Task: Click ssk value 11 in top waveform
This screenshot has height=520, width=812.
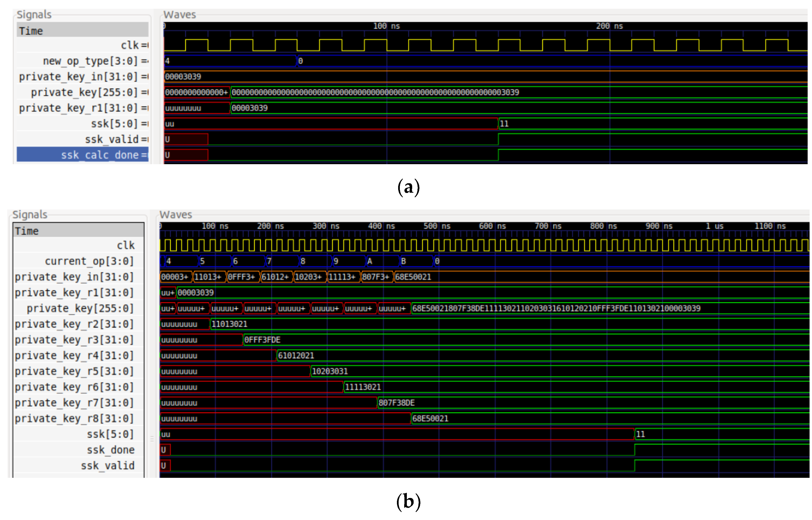Action: pos(504,123)
